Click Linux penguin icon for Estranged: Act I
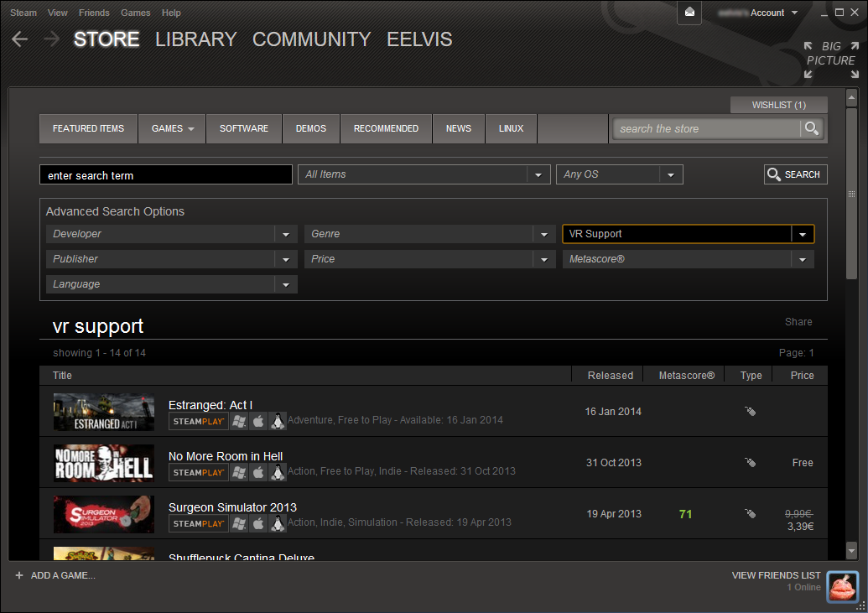 [x=278, y=422]
